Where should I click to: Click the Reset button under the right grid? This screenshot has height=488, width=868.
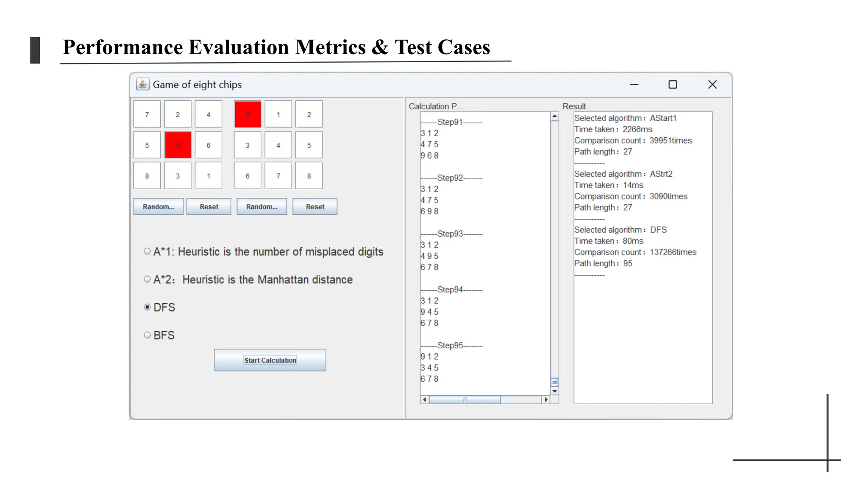click(x=315, y=207)
